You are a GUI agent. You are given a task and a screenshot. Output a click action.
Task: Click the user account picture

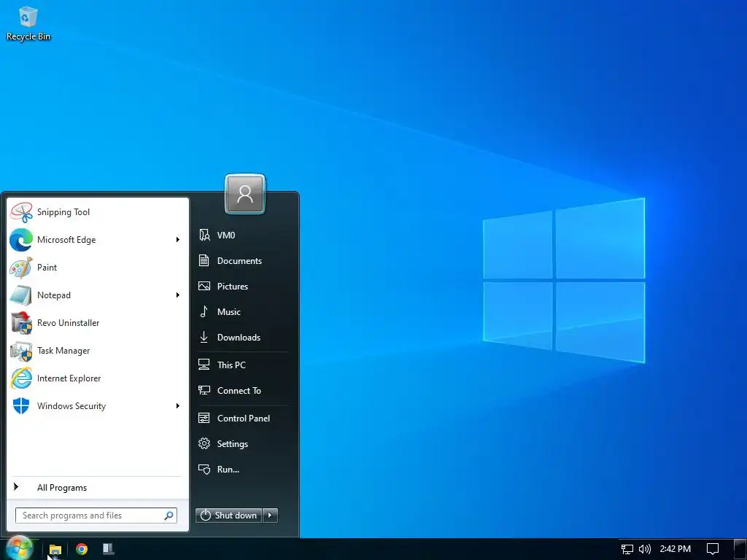245,194
